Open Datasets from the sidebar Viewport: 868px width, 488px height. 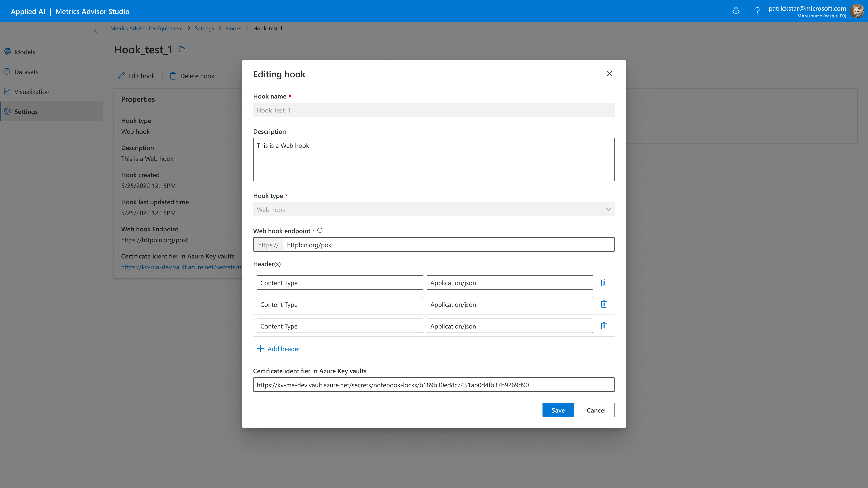[x=26, y=72]
